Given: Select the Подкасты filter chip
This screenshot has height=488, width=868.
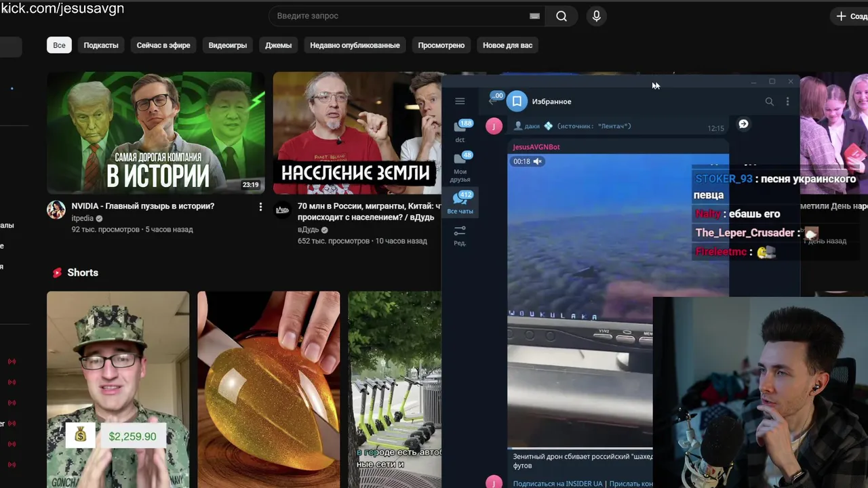Looking at the screenshot, I should coord(101,45).
